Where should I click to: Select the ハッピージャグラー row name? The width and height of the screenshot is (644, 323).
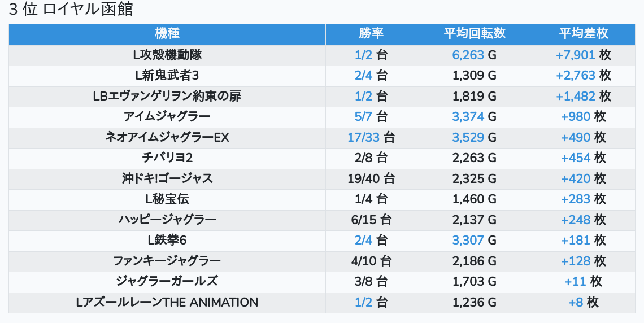[x=167, y=220]
